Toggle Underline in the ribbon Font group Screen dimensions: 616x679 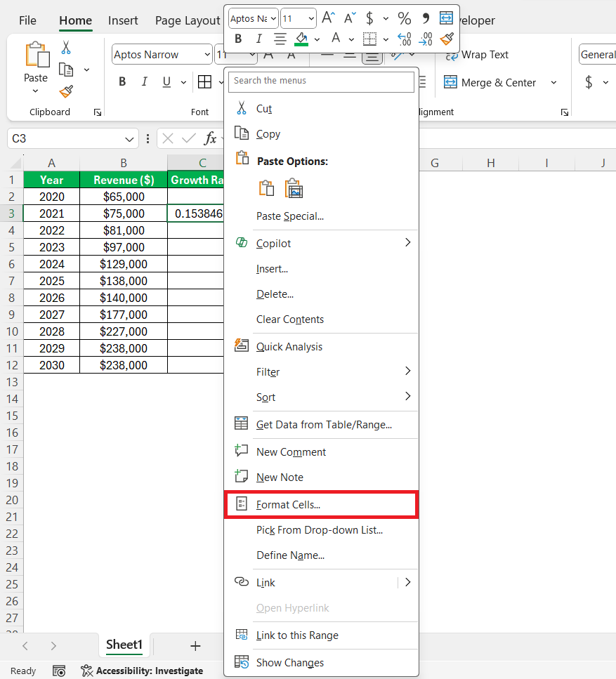[166, 81]
